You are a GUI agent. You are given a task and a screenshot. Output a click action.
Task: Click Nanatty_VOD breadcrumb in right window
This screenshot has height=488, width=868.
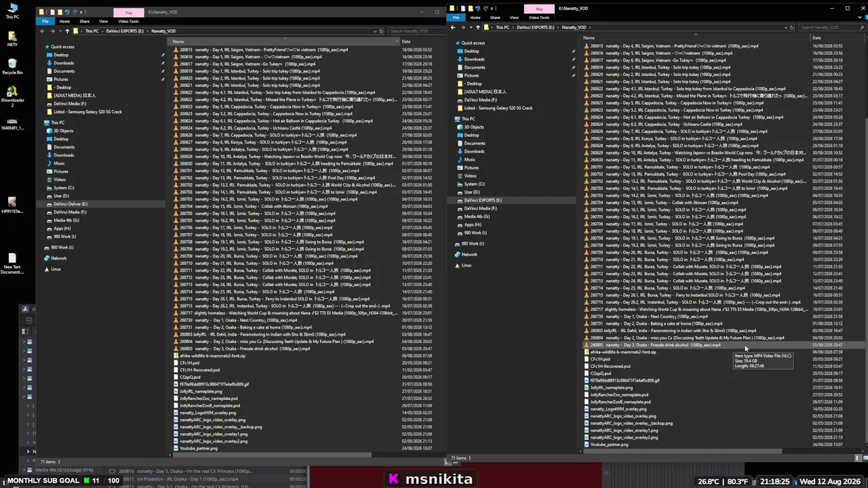click(x=574, y=27)
